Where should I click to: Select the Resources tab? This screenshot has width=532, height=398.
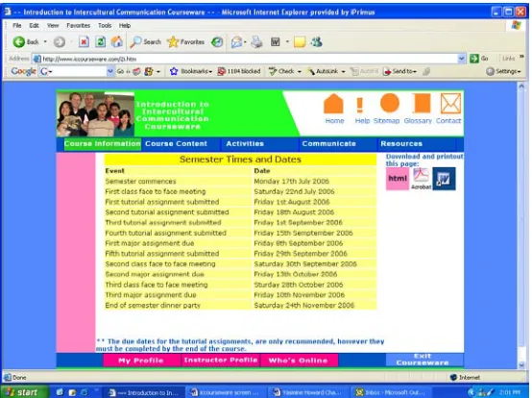click(401, 143)
